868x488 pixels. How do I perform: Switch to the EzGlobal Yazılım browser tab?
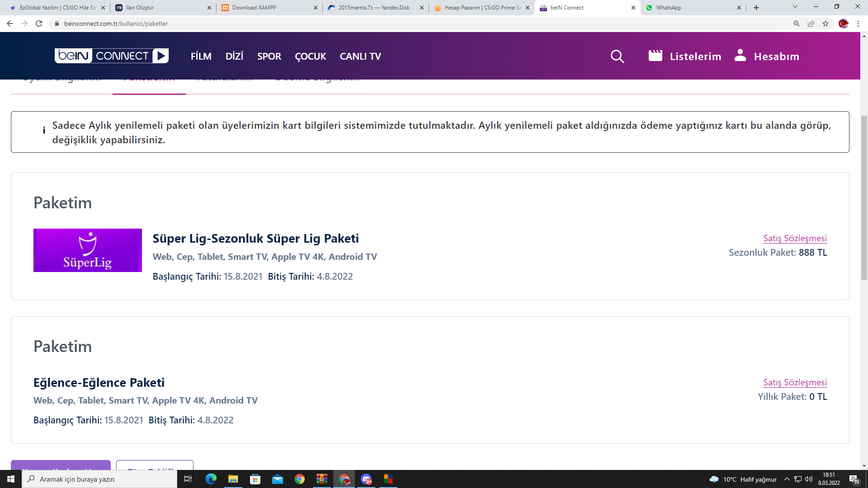point(57,8)
